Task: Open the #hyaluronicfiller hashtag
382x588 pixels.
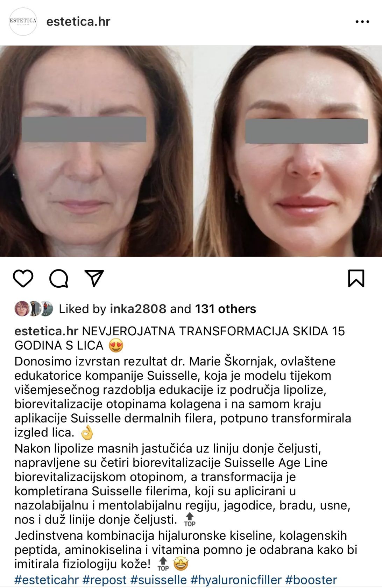Action: (236, 580)
